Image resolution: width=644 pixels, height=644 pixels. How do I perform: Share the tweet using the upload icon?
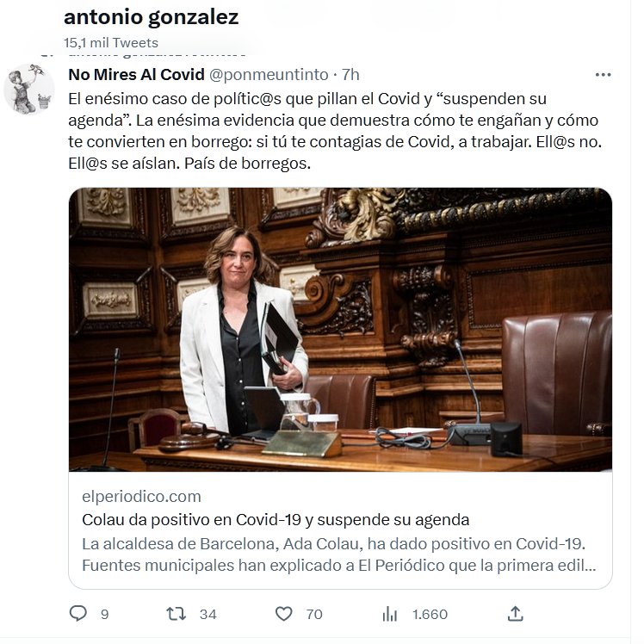pyautogui.click(x=515, y=614)
